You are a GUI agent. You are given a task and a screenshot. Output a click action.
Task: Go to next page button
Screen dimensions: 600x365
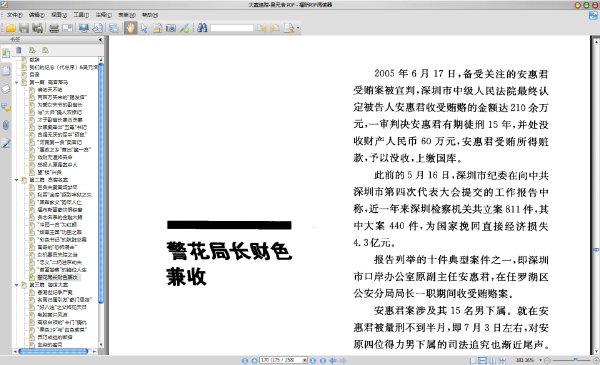(x=313, y=360)
